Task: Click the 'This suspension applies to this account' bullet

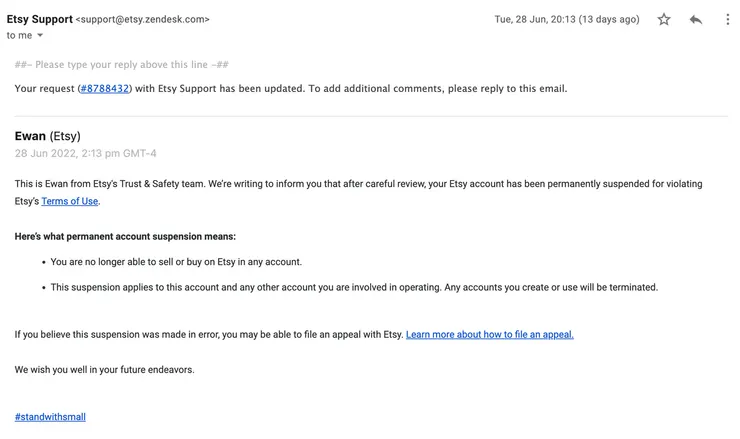Action: tap(354, 287)
